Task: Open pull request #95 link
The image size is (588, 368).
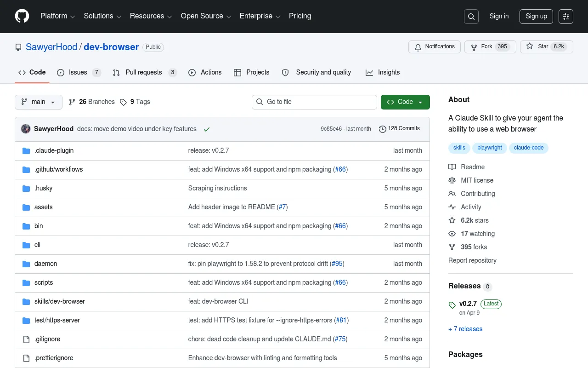Action: coord(337,264)
